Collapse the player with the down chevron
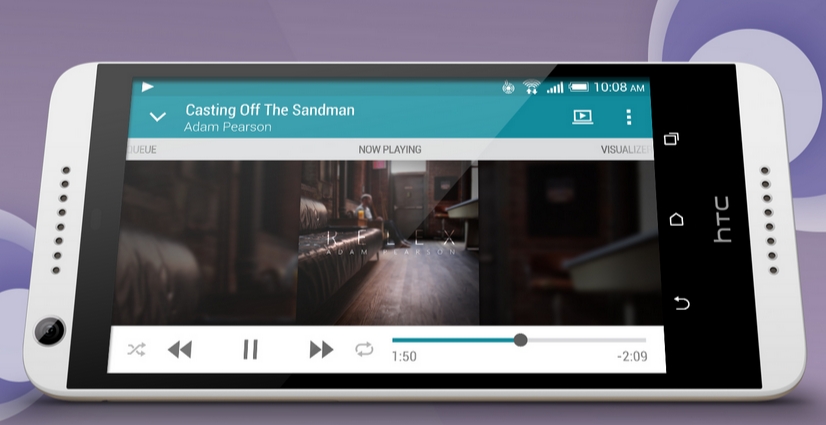Screen dimensions: 826x425 [158, 117]
